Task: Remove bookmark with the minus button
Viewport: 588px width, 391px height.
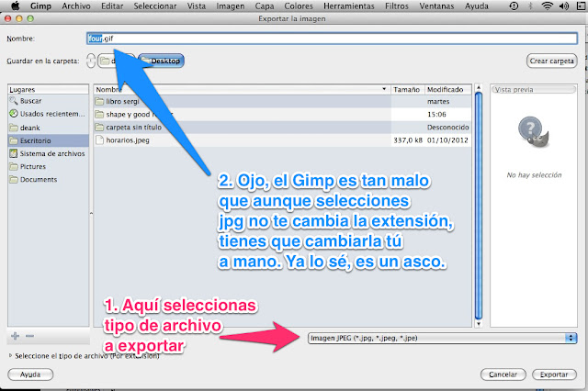Action: (x=29, y=336)
